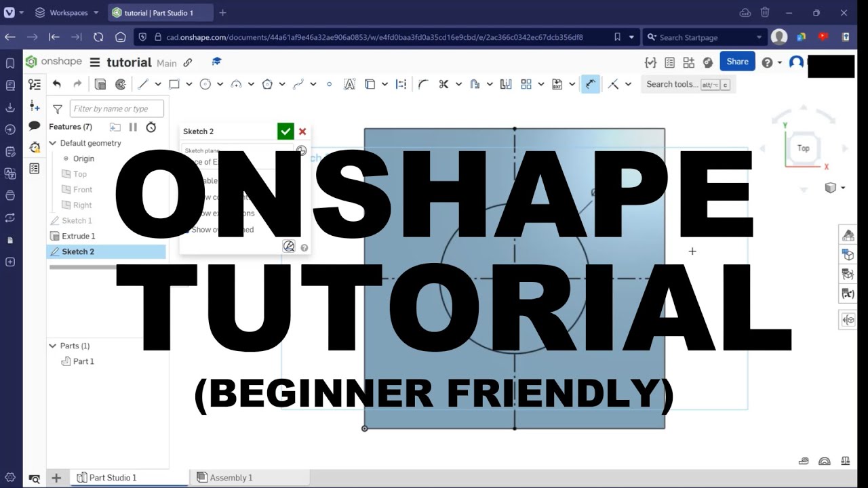Open Workspaces menu in browser
The height and width of the screenshot is (488, 868).
[66, 13]
